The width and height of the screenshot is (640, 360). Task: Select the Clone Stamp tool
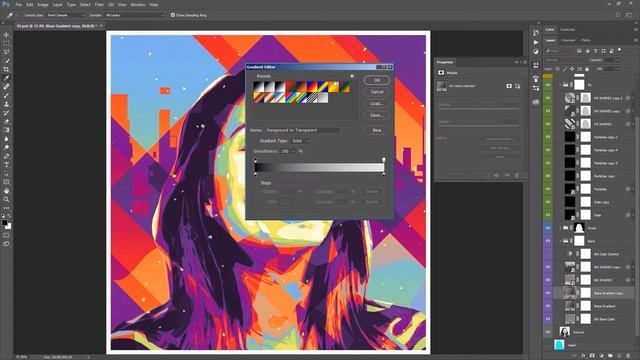pyautogui.click(x=6, y=104)
